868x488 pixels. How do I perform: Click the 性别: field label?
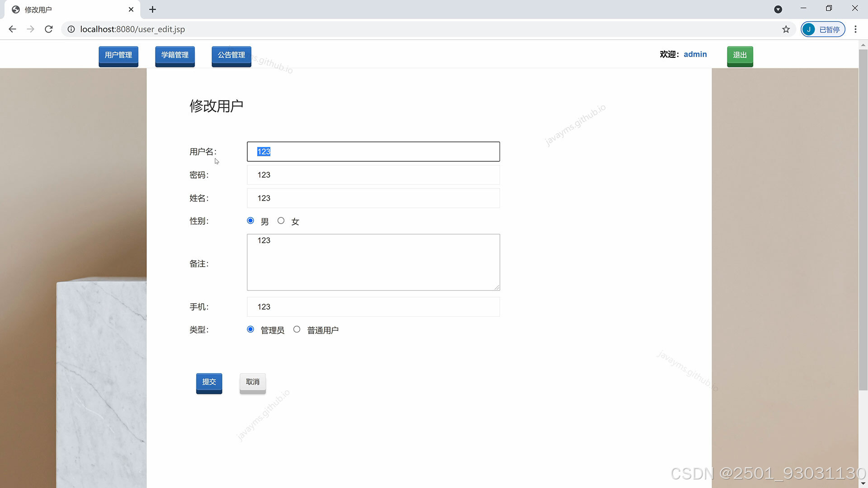(199, 221)
